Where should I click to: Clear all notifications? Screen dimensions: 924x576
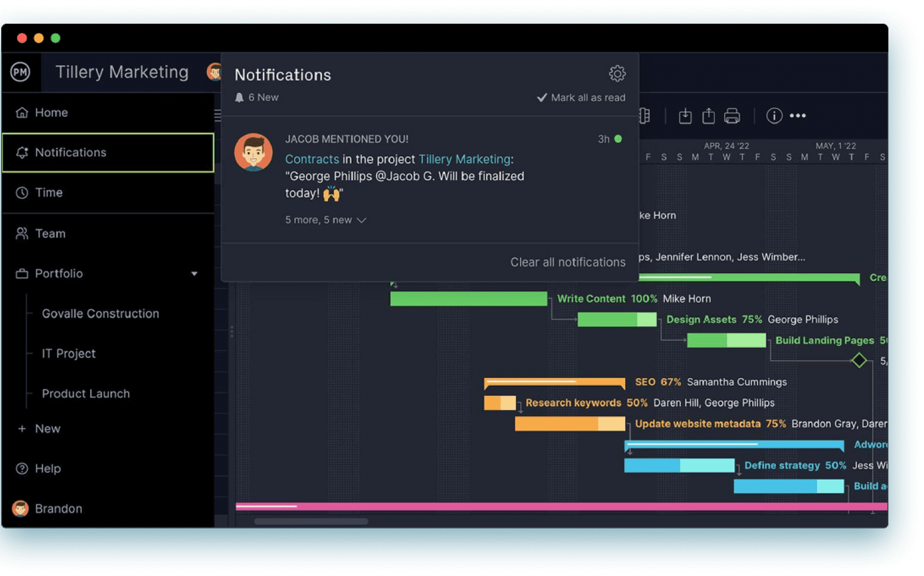568,262
